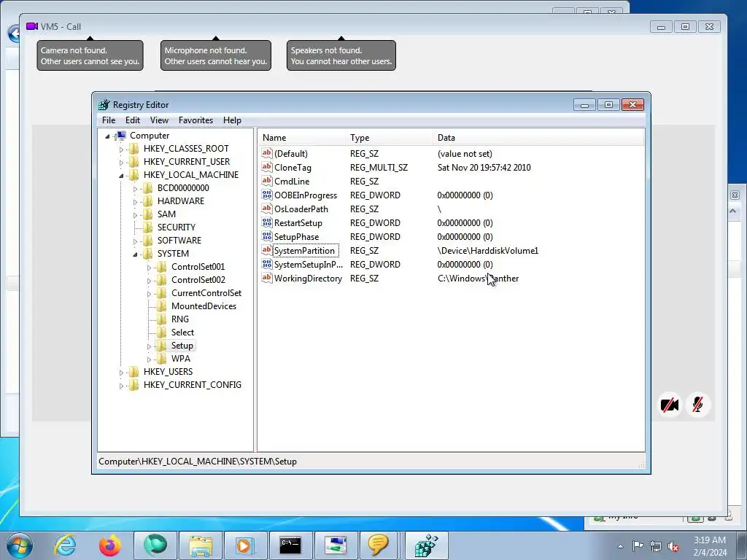The height and width of the screenshot is (560, 747).
Task: Collapse the SYSTEM key arrow
Action: point(135,254)
